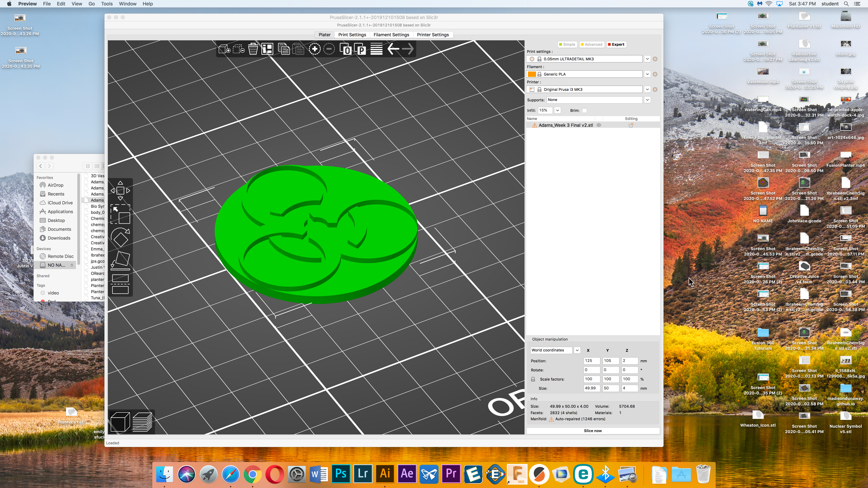
Task: Click the Delete selected object icon
Action: coord(239,49)
